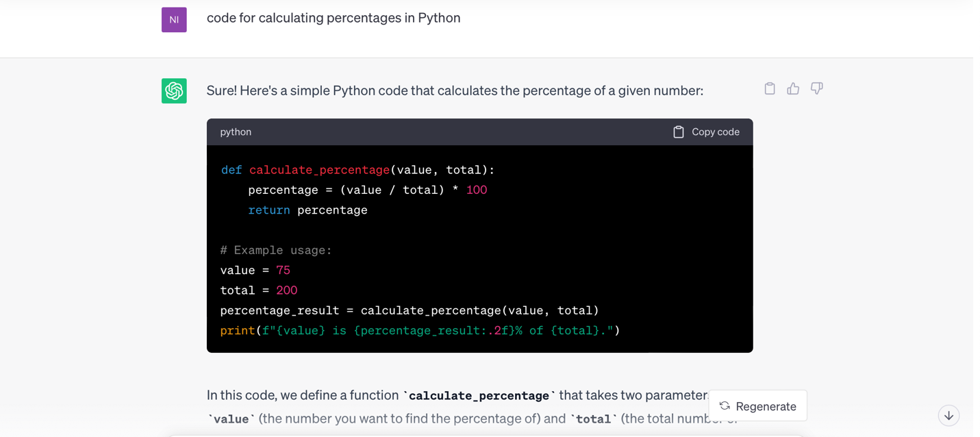Click the 'def calculate_percentage(value, total):' line

pyautogui.click(x=357, y=170)
